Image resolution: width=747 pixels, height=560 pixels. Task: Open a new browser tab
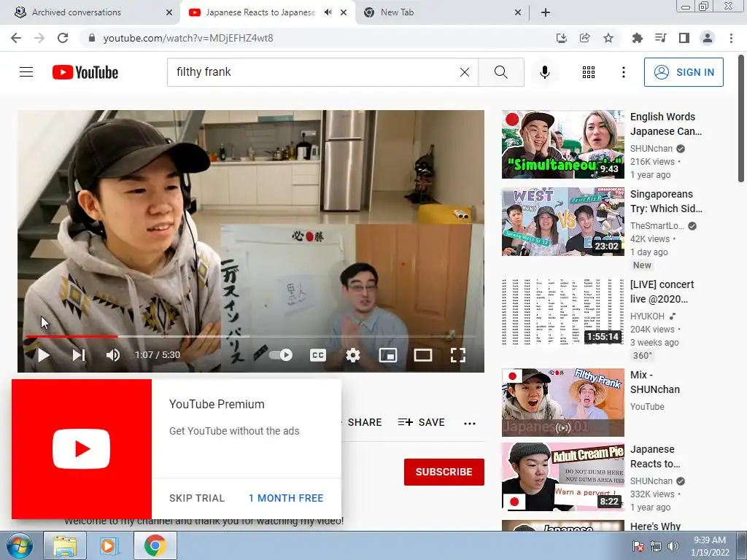pyautogui.click(x=546, y=12)
